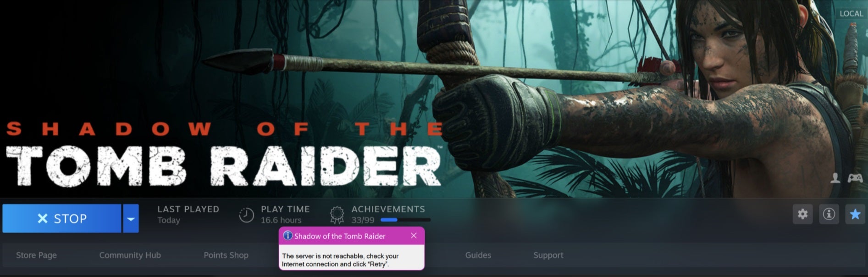
Task: Click the server not reachable message
Action: 340,260
